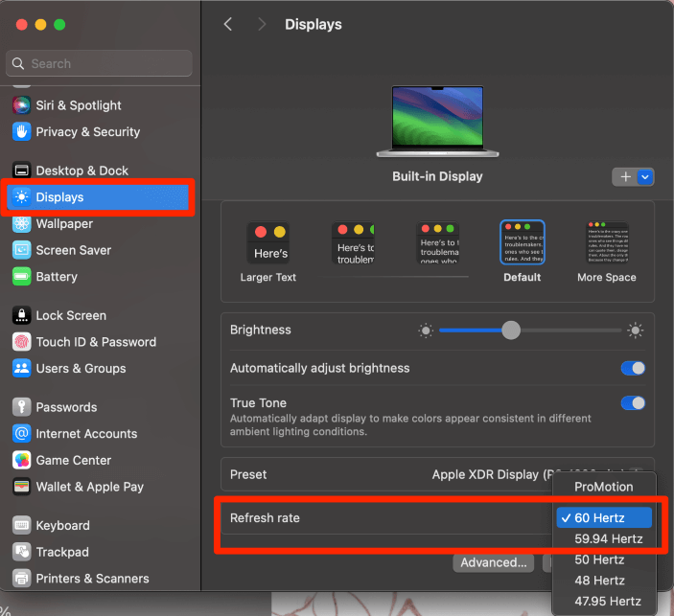Click Wallet & Apple Pay icon
674x616 pixels.
click(x=21, y=487)
